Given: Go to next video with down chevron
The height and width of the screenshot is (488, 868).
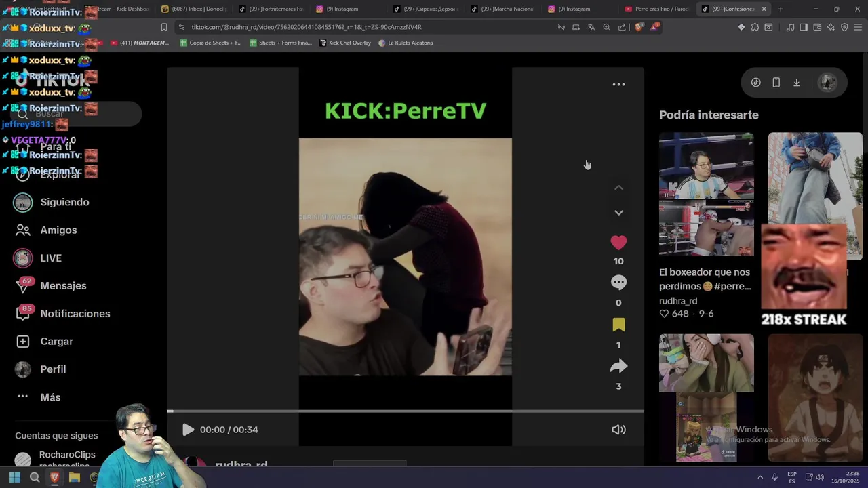Looking at the screenshot, I should tap(618, 213).
